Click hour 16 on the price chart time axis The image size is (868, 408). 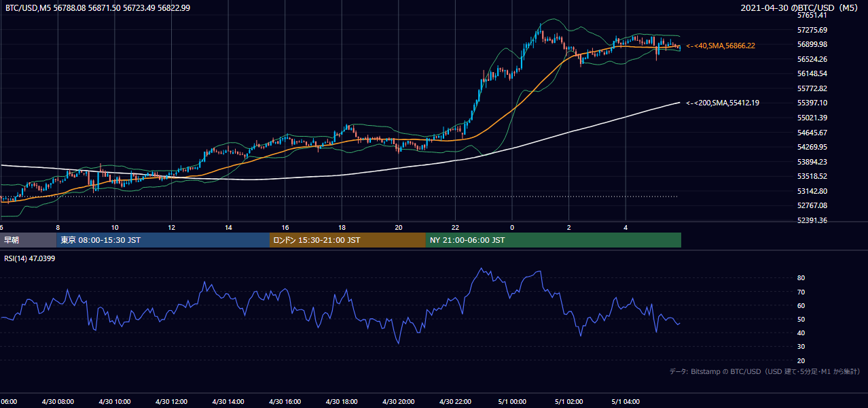tap(285, 227)
